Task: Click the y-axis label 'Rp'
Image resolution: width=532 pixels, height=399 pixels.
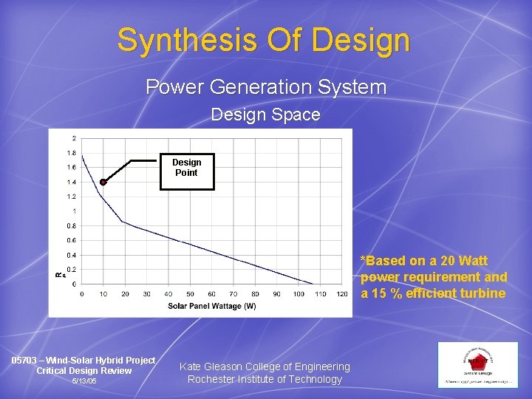Action: [x=60, y=275]
